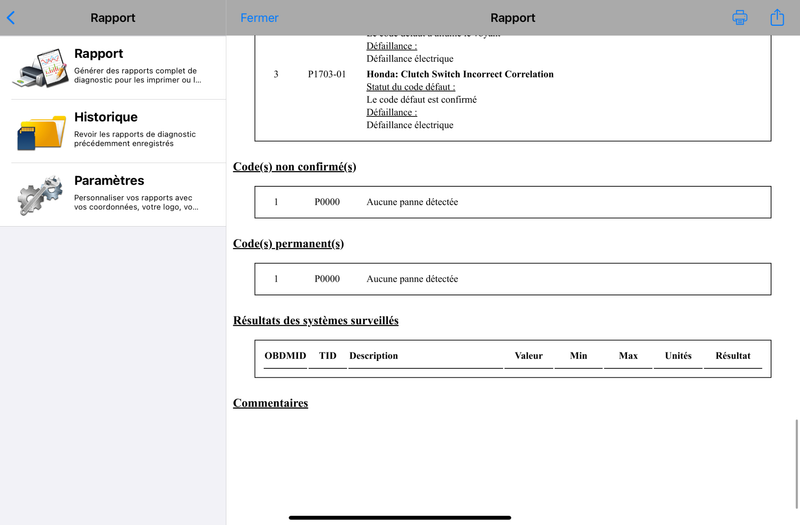This screenshot has height=525, width=800.
Task: Tap the Historique folder icon
Action: click(41, 132)
